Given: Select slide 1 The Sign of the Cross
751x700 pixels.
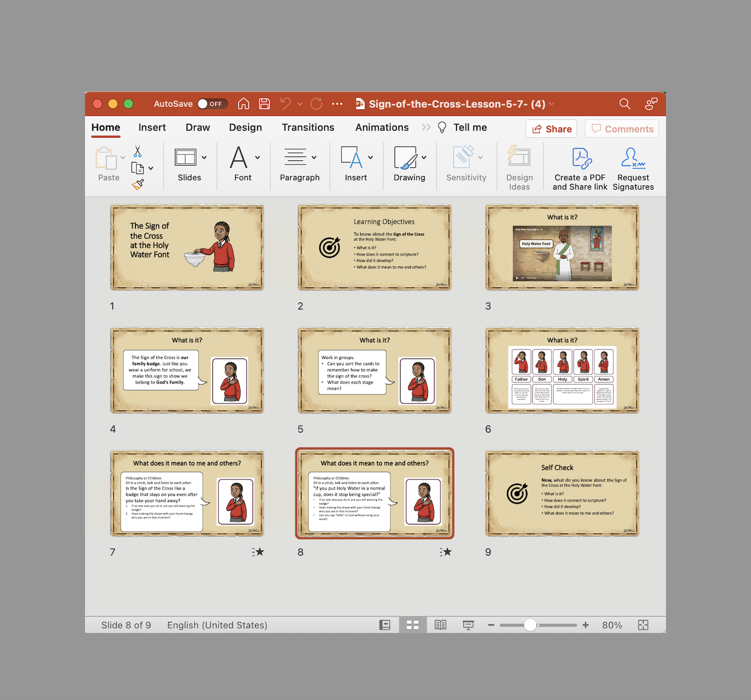Looking at the screenshot, I should tap(187, 247).
